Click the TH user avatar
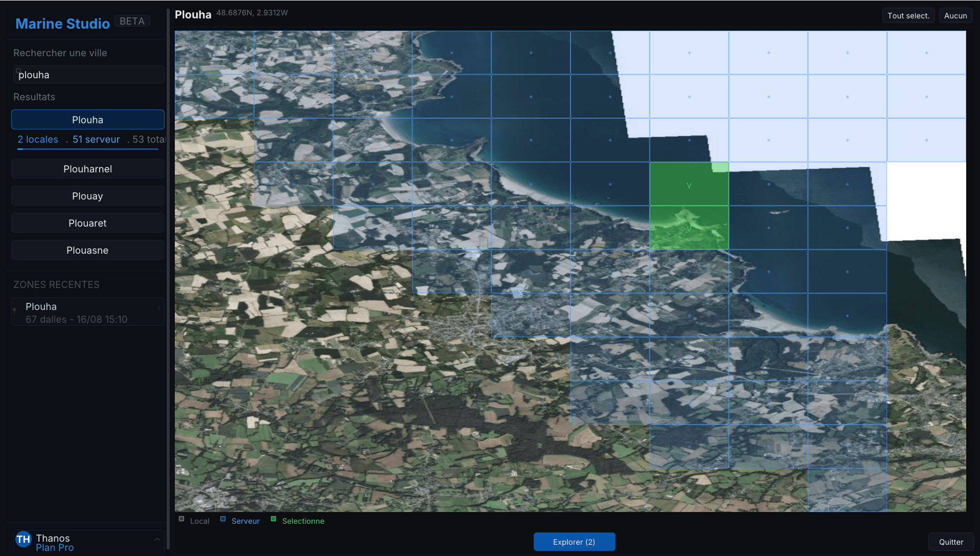980x556 pixels. tap(23, 539)
